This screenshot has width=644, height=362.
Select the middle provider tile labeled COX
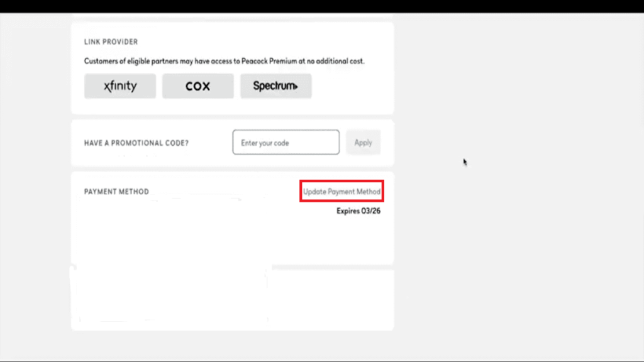click(x=197, y=85)
